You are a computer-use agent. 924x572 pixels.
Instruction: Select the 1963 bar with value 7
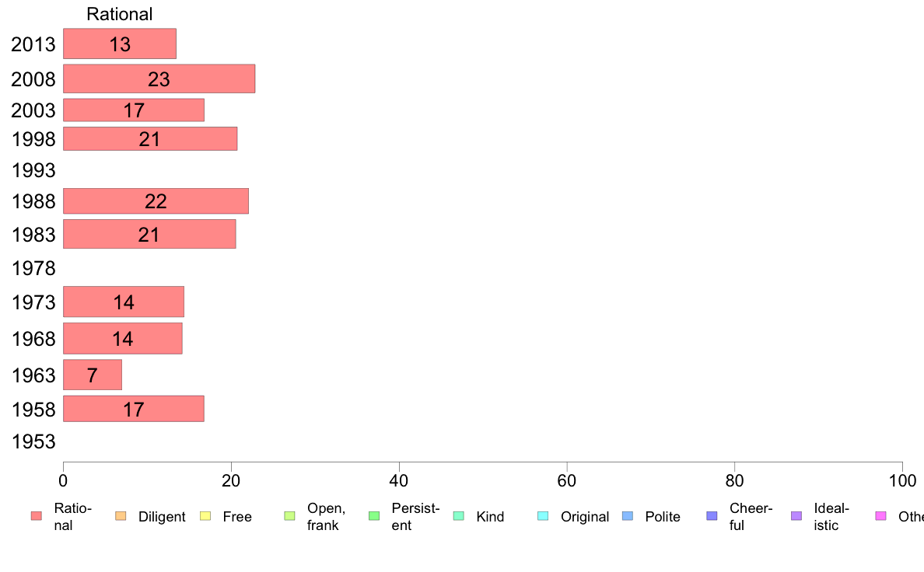click(x=93, y=375)
